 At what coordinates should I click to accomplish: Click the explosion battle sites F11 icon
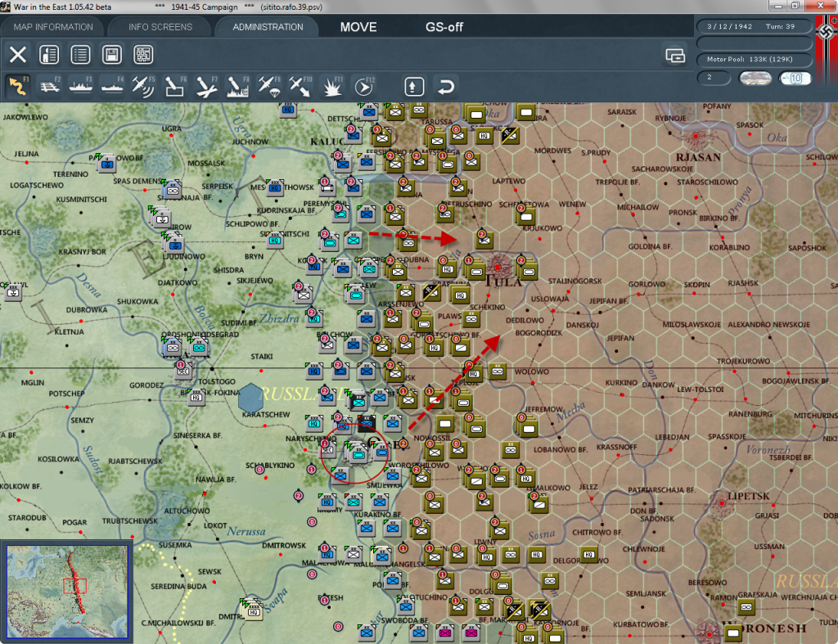click(x=332, y=86)
